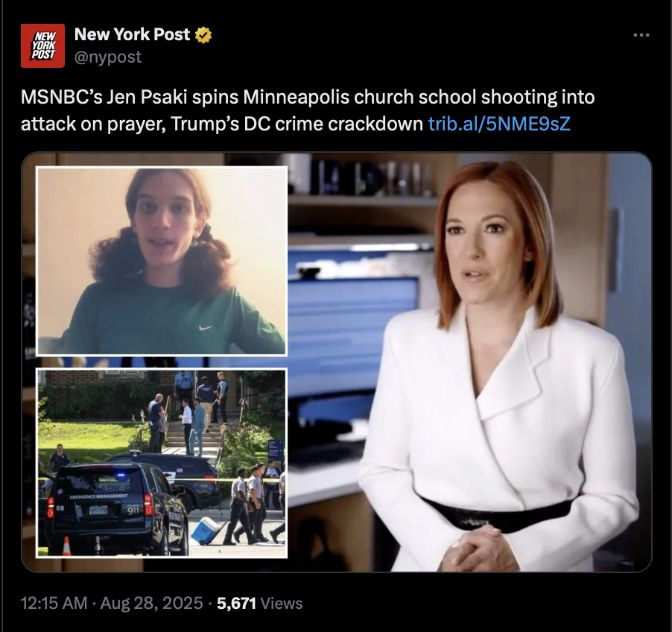Visit the @nypost handle profile

click(108, 57)
